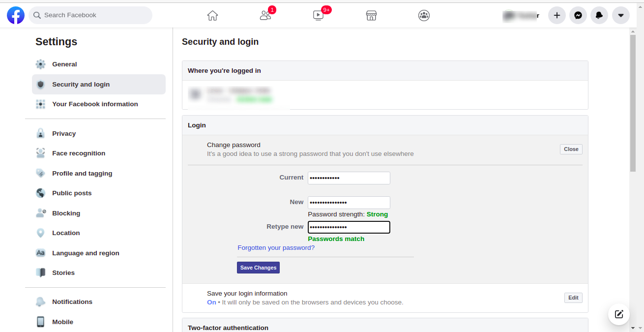Save the new password changes

point(258,267)
